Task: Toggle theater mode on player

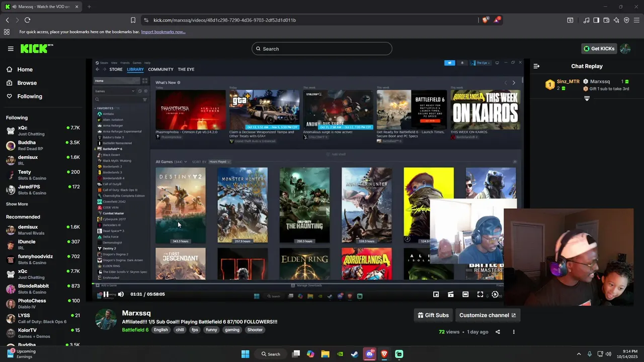Action: pos(465,294)
